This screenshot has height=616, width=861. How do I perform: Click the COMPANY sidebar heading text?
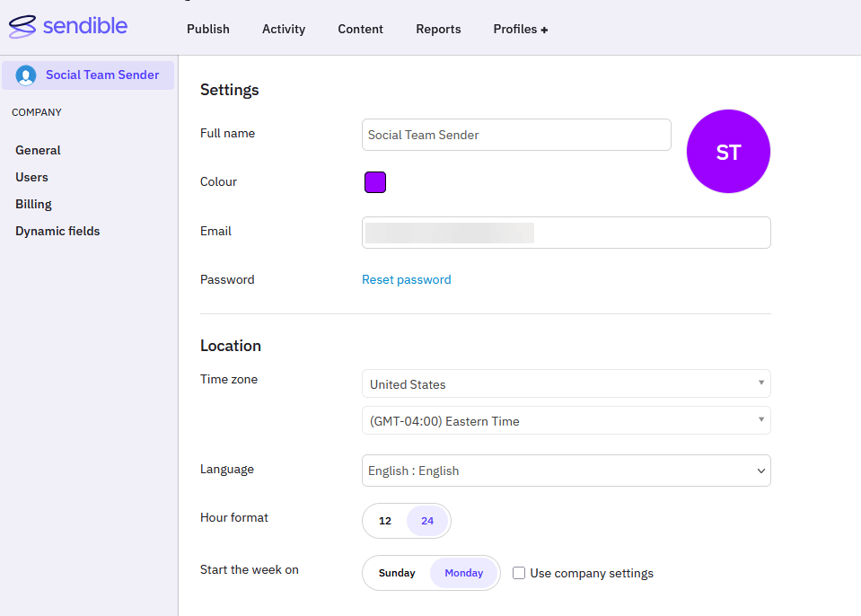tap(37, 112)
